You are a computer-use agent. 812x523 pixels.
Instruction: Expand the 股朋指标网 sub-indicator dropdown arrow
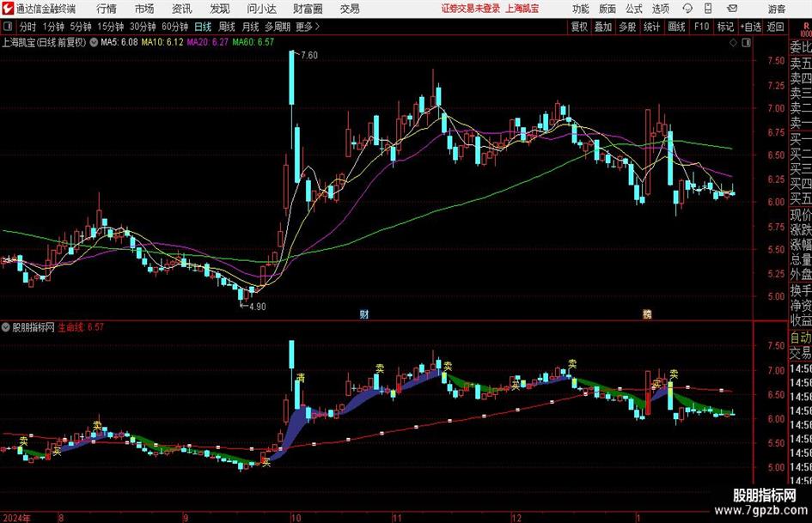(x=6, y=327)
